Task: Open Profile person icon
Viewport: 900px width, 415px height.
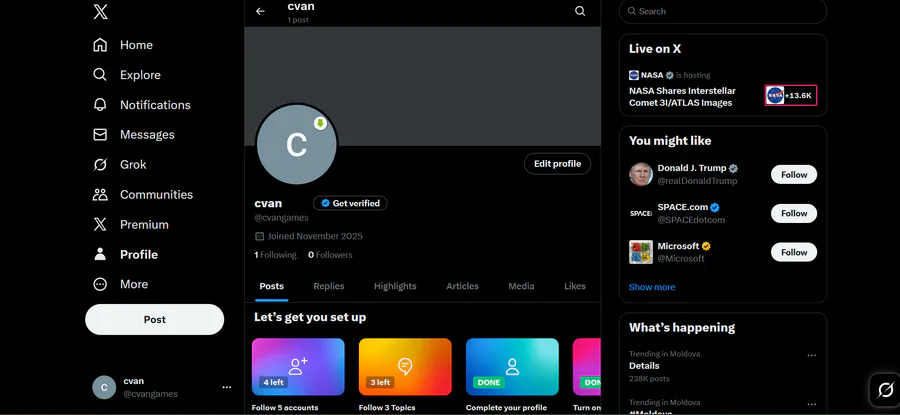Action: [x=100, y=254]
